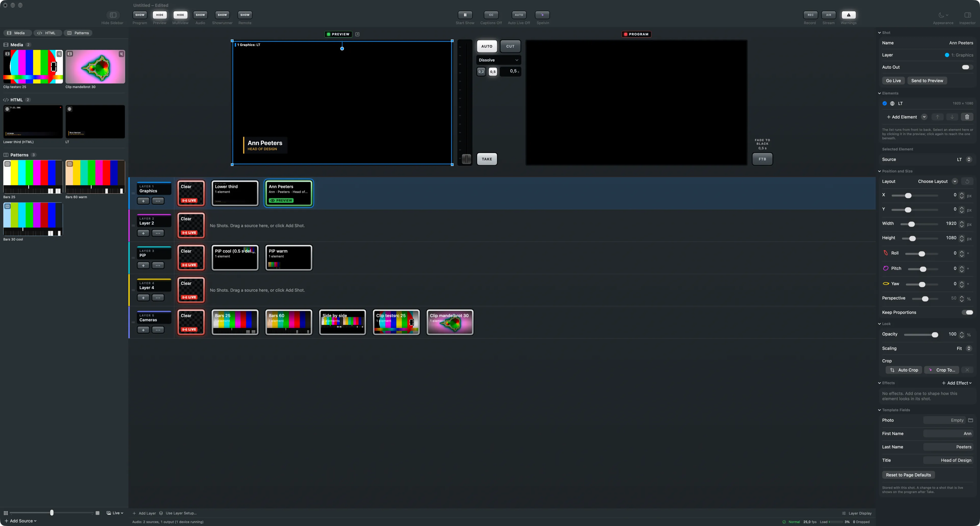Select the 0,2 duration preset
The height and width of the screenshot is (526, 980).
[481, 71]
